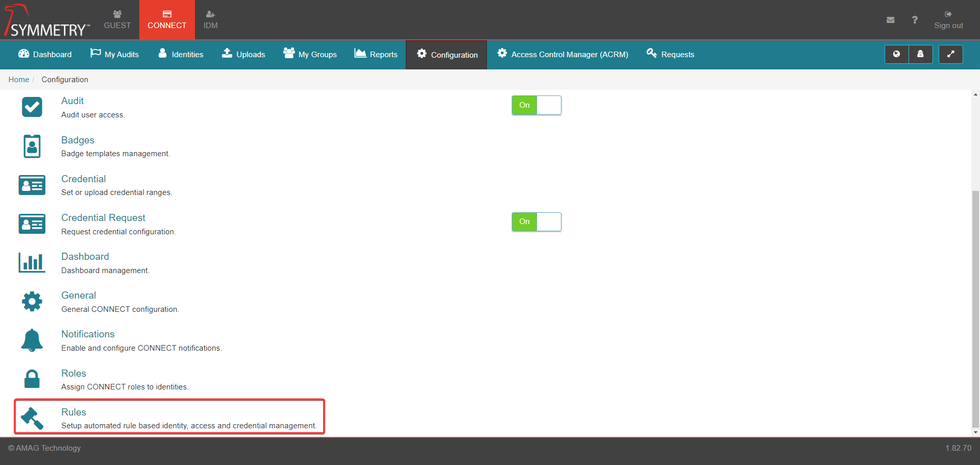Click the Symmetry logo
The width and height of the screenshot is (980, 465).
click(47, 20)
